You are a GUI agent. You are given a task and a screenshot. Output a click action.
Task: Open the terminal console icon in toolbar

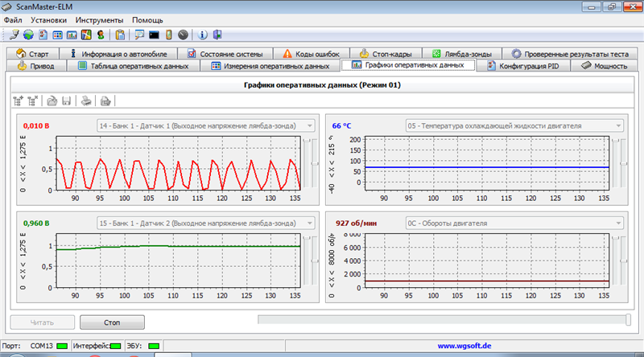point(154,35)
